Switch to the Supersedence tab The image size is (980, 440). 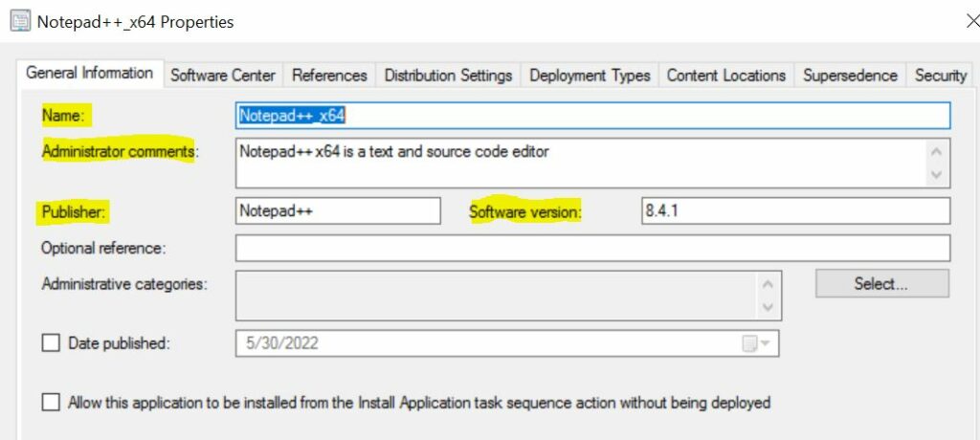coord(850,76)
